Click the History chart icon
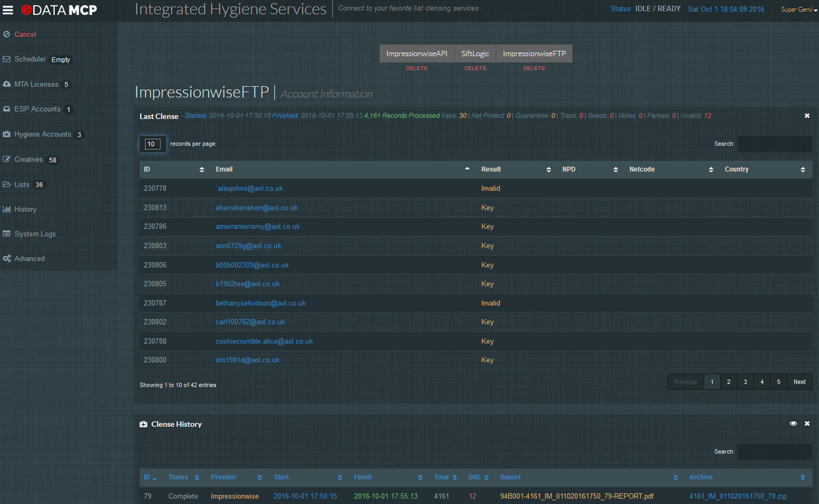This screenshot has height=504, width=819. pos(6,209)
